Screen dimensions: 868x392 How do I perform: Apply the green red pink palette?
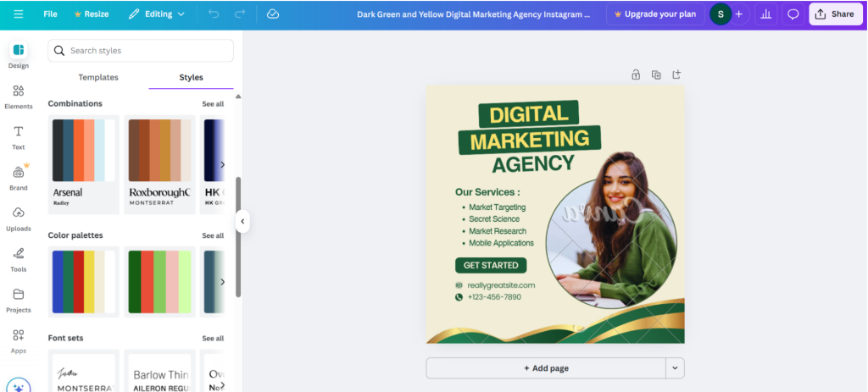[159, 282]
